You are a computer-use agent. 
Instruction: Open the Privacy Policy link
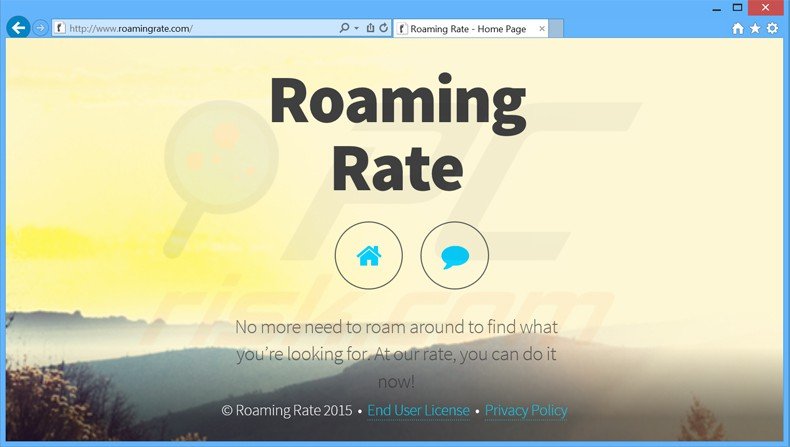coord(526,410)
